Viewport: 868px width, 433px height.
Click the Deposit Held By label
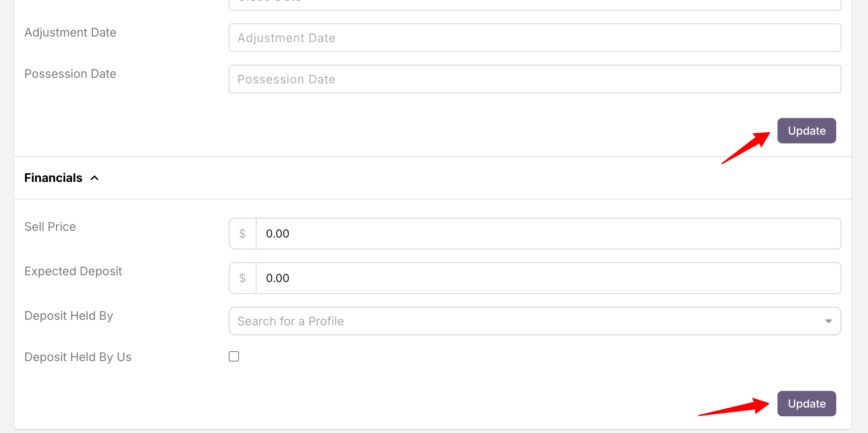click(69, 316)
